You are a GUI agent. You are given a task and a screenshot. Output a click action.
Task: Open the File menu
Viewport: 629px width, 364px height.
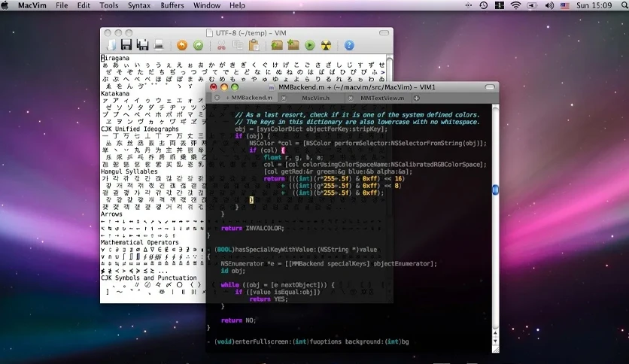click(x=62, y=5)
